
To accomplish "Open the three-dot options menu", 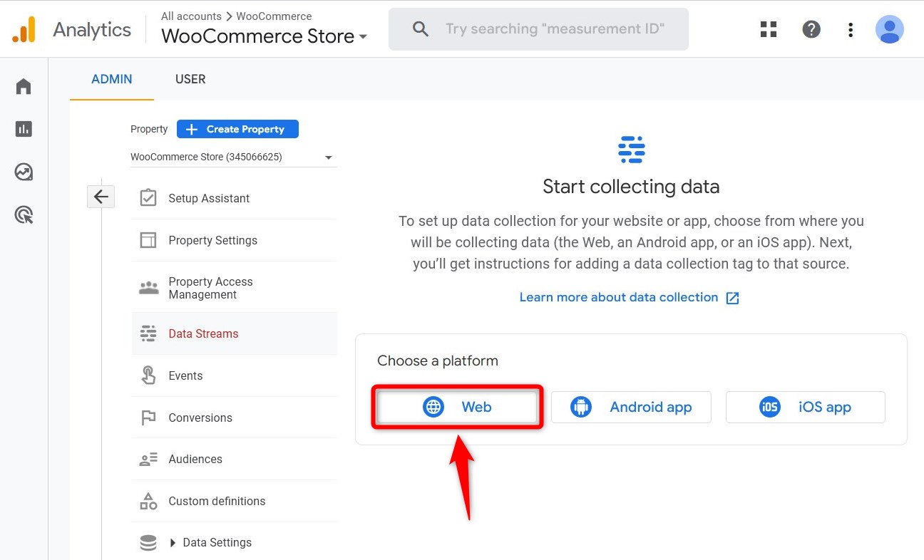I will (850, 29).
